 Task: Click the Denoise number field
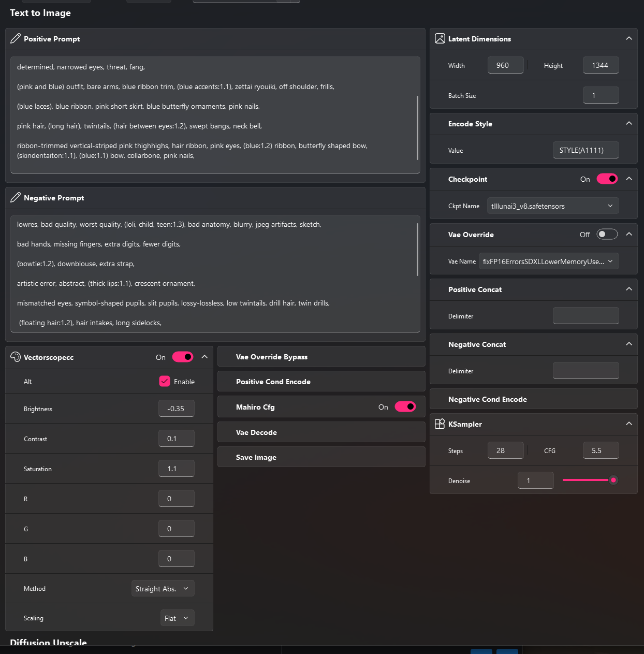click(536, 481)
